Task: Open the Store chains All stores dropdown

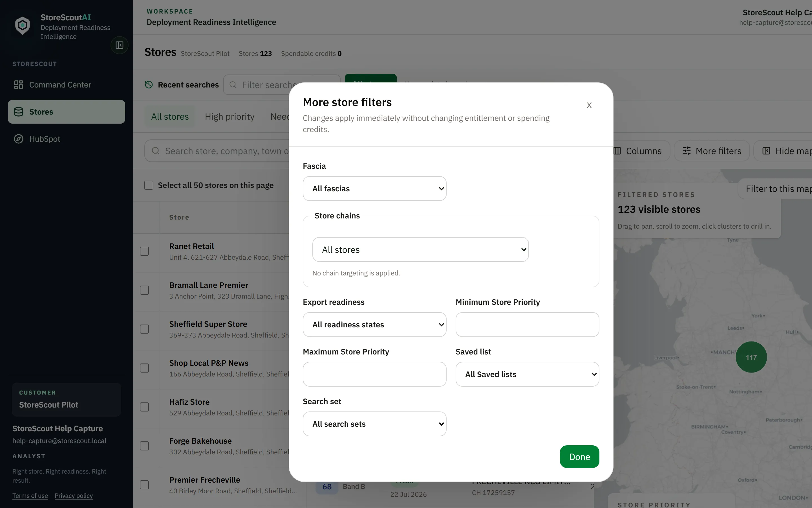Action: (x=420, y=250)
